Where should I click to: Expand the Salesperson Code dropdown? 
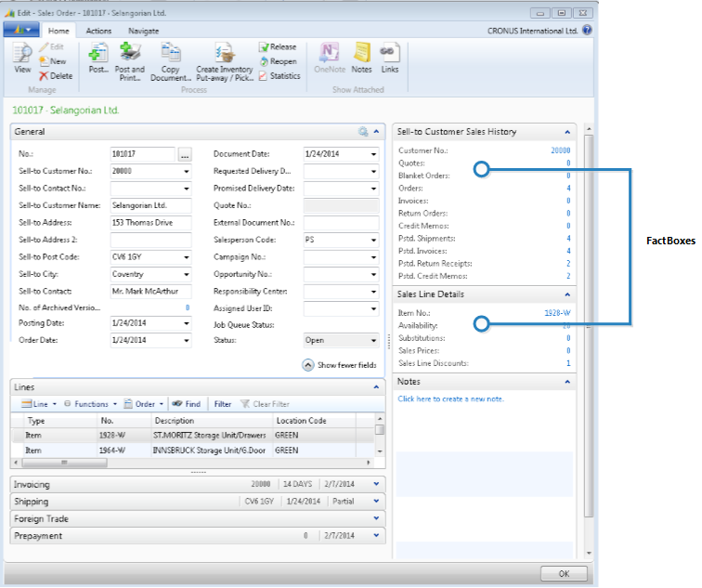(373, 239)
